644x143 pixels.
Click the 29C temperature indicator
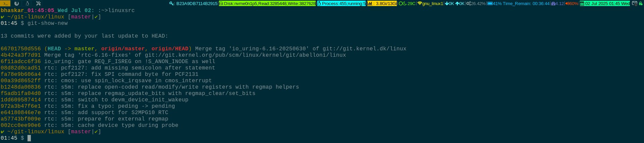(x=407, y=4)
